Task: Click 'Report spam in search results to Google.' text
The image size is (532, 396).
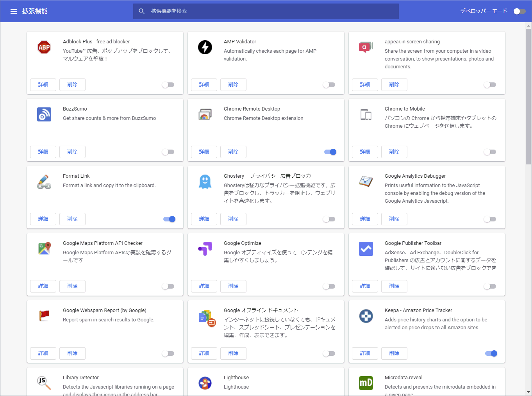Action: coord(109,320)
